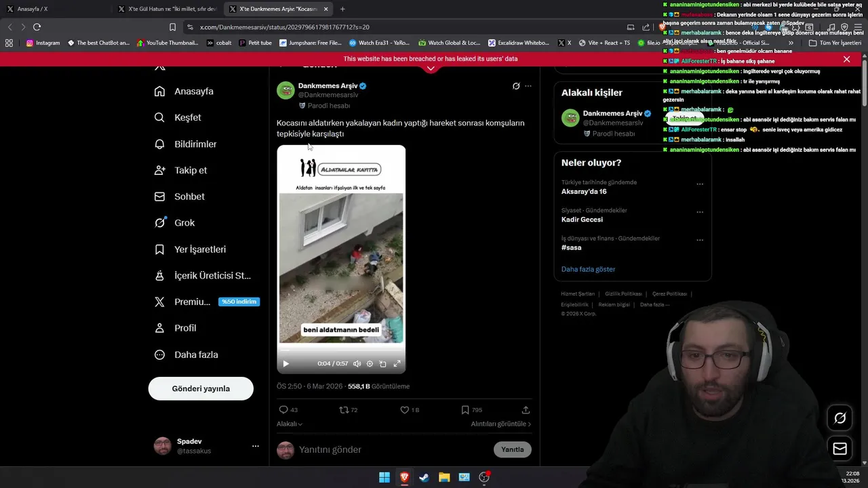Screen dimensions: 868x488
Task: Open Bildirimler notifications
Action: point(186,144)
